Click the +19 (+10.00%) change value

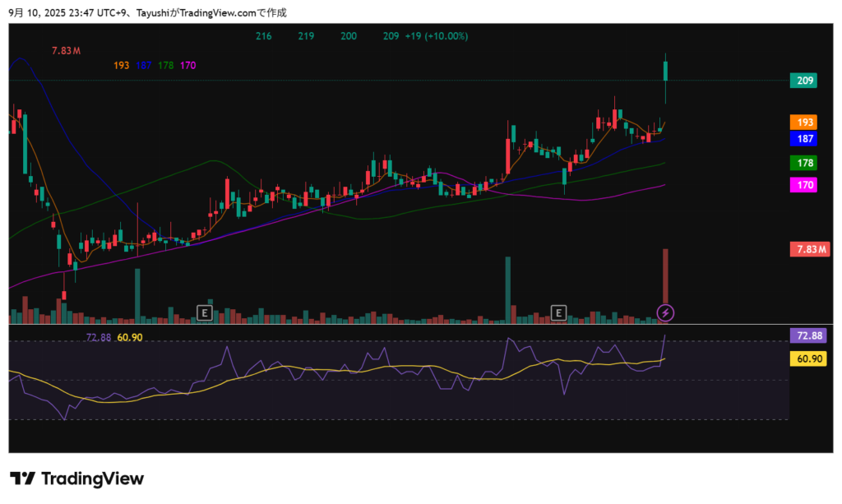coord(437,36)
